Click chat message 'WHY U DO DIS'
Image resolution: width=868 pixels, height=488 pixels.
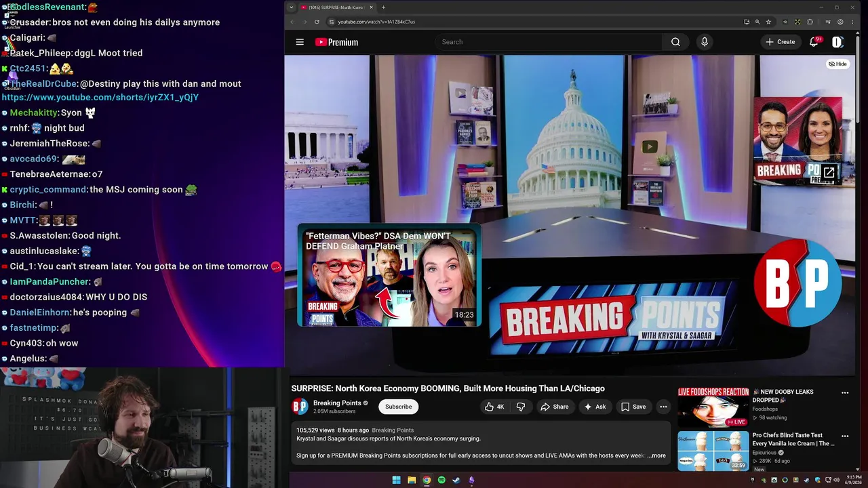tap(116, 297)
